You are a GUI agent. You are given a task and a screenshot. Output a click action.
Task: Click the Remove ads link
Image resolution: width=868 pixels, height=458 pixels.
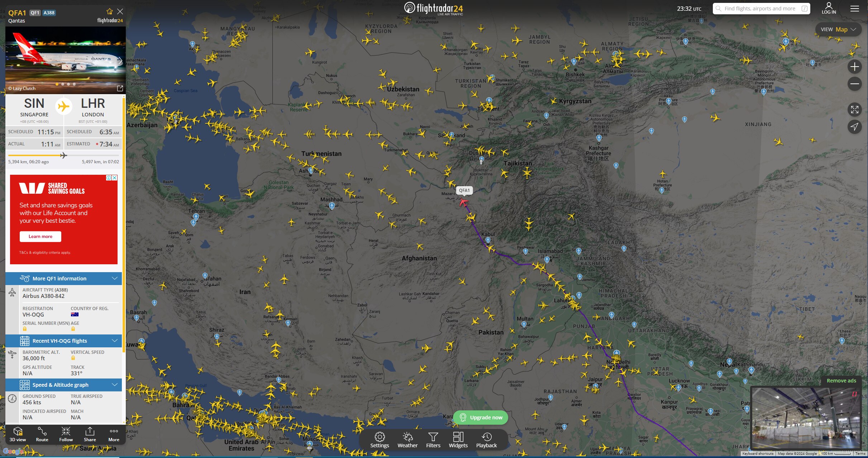[842, 380]
